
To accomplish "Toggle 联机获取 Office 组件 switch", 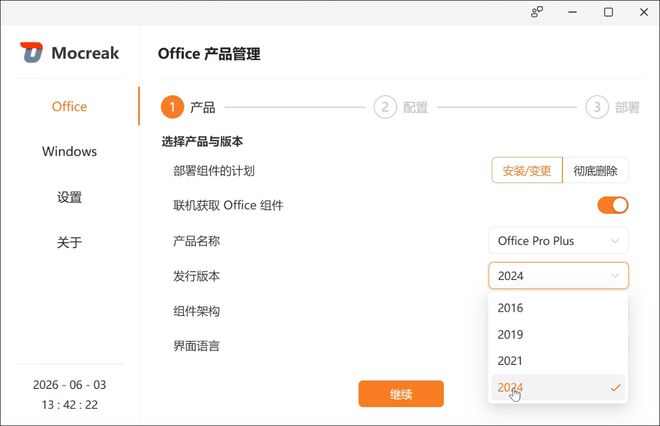I will [613, 205].
